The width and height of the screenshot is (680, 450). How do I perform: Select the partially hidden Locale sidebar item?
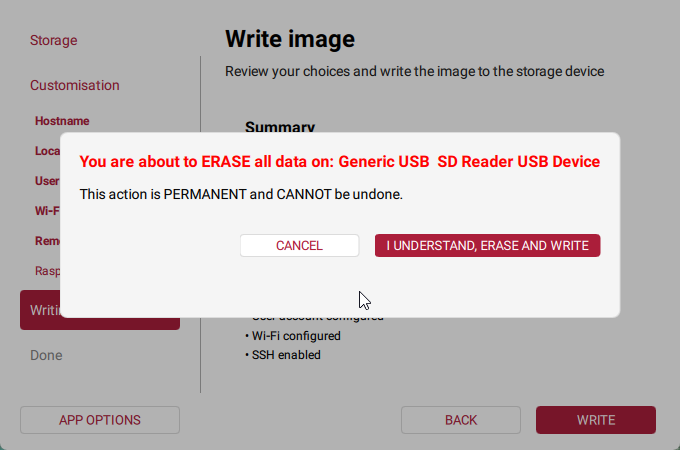pyautogui.click(x=47, y=151)
